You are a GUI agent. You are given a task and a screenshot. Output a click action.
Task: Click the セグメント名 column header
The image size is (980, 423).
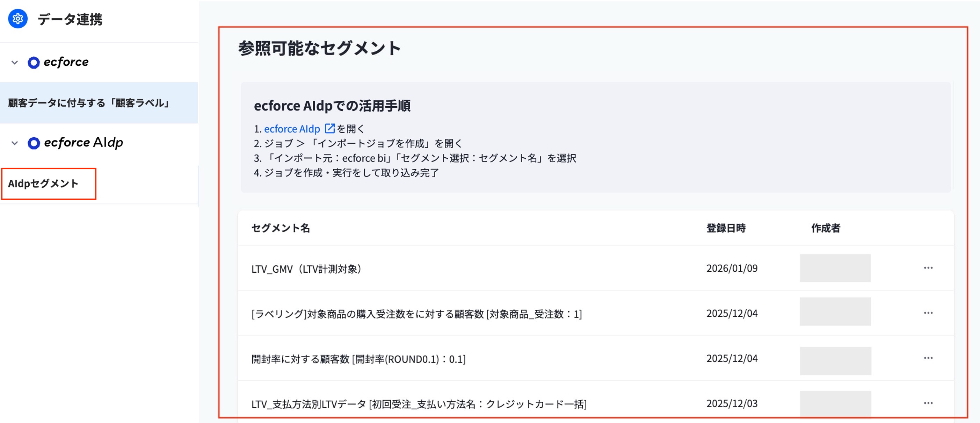coord(281,228)
